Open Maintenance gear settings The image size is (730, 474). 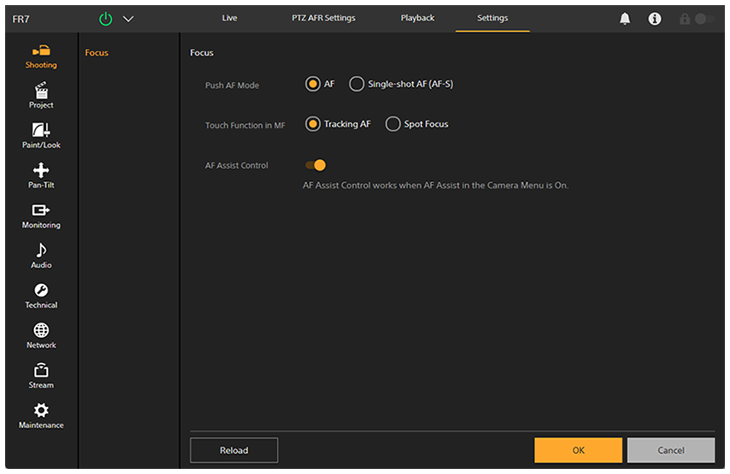pos(41,416)
